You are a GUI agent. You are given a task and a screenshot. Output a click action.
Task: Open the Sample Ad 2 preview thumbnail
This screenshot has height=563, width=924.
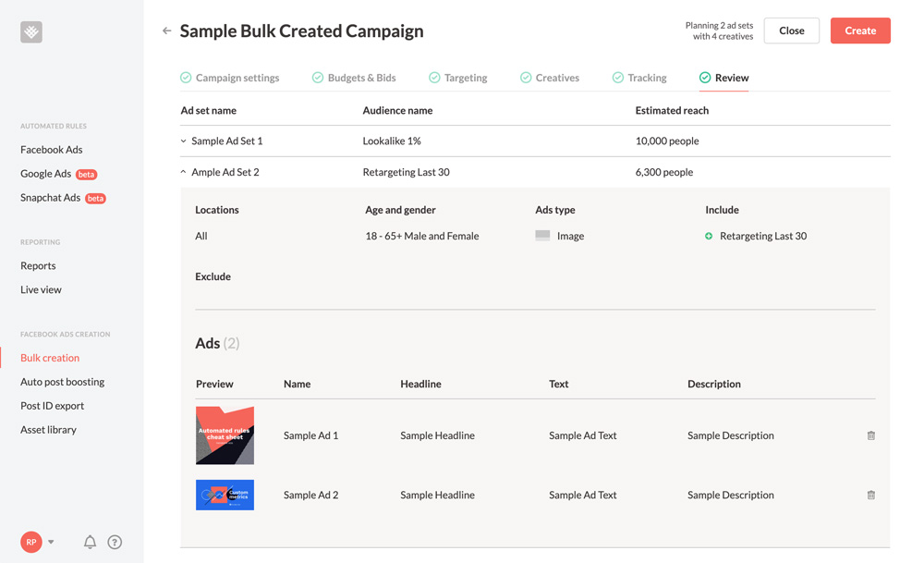225,495
